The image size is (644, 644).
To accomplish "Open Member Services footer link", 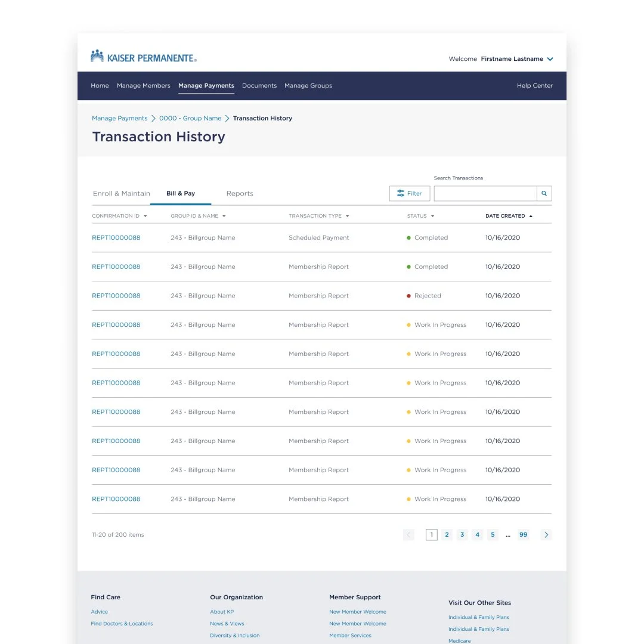I will pyautogui.click(x=350, y=636).
